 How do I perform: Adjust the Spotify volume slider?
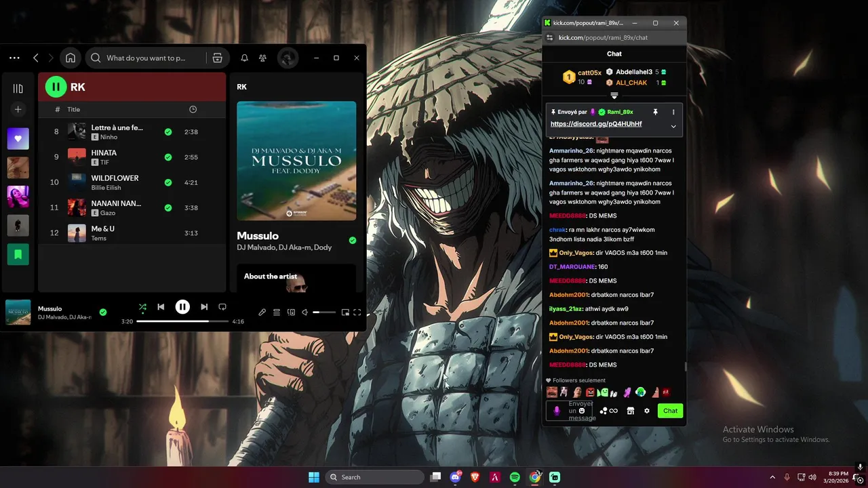coord(324,312)
